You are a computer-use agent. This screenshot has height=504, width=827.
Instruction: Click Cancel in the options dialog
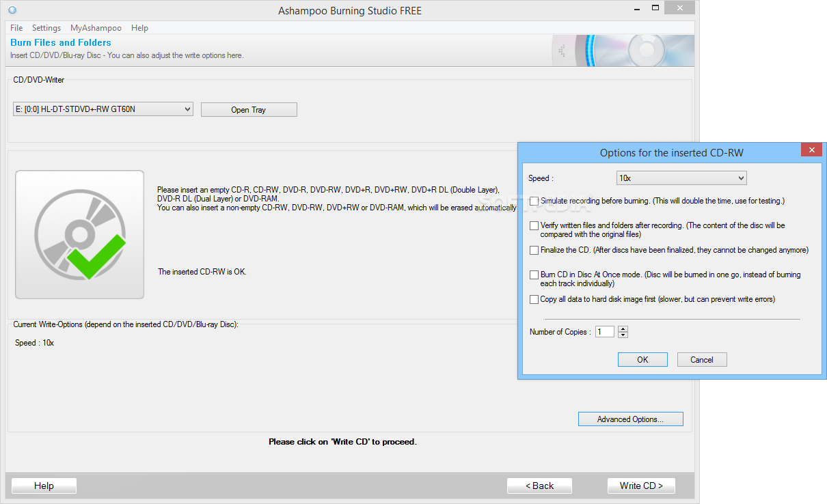[x=702, y=360]
